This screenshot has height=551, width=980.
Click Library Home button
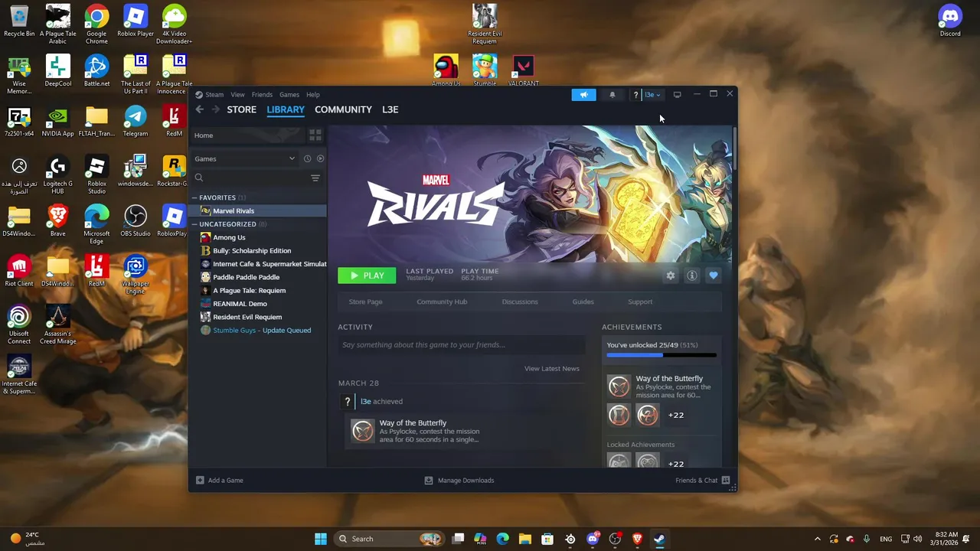coord(247,135)
